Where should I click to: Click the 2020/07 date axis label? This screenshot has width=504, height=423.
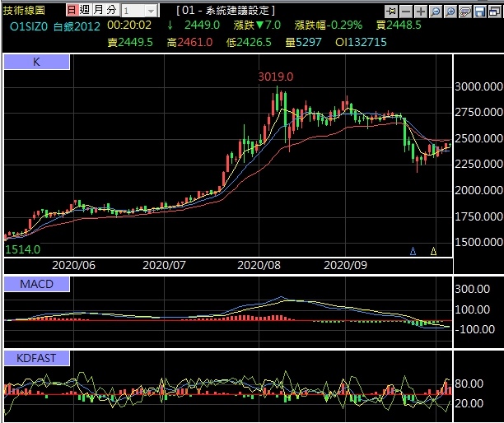(164, 265)
